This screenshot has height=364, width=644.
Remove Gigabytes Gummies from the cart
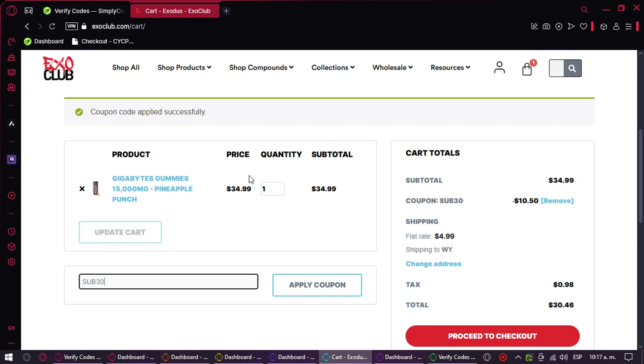coord(82,189)
